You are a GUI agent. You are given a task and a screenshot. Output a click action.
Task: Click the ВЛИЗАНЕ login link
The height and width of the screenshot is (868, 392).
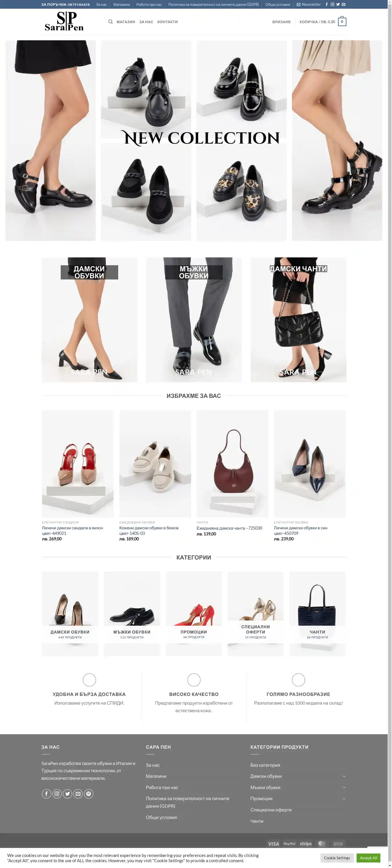pyautogui.click(x=281, y=22)
